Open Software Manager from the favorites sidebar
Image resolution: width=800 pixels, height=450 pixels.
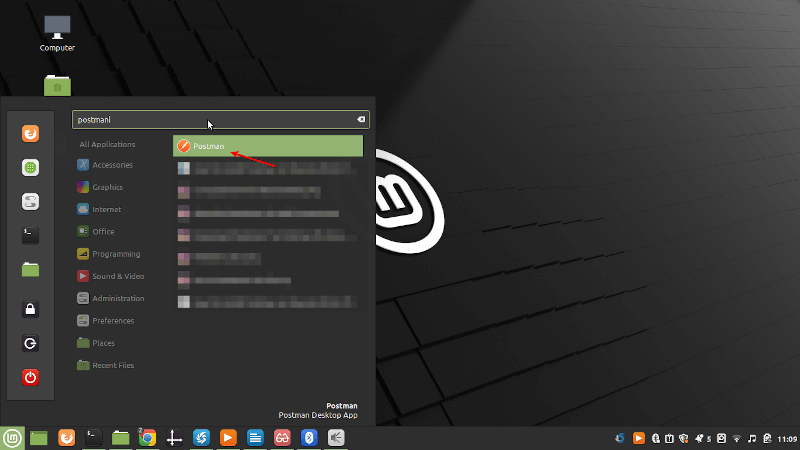31,167
